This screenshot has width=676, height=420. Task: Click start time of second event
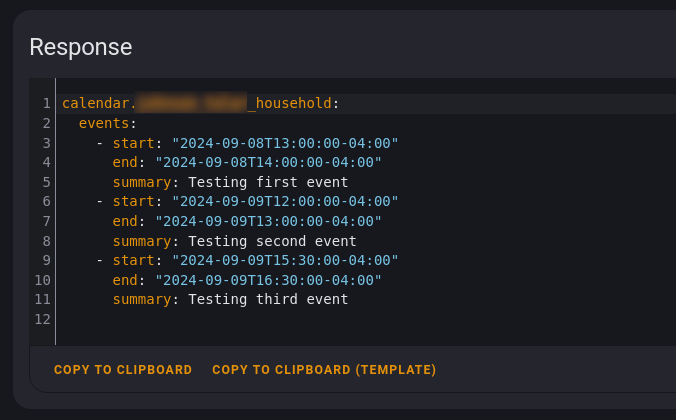[x=285, y=201]
